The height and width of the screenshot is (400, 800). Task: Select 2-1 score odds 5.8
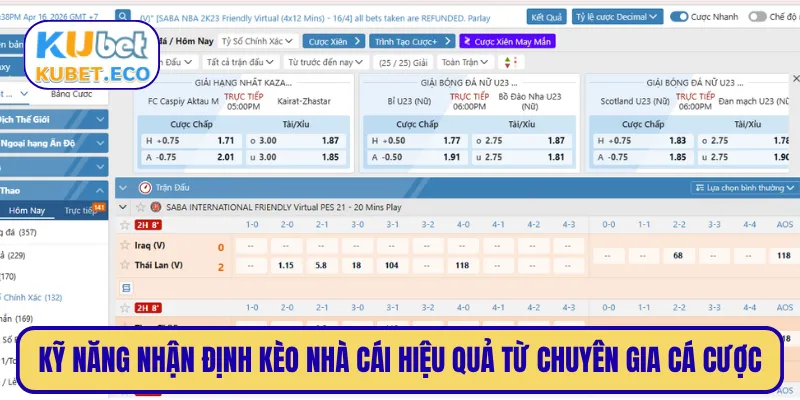(x=321, y=265)
